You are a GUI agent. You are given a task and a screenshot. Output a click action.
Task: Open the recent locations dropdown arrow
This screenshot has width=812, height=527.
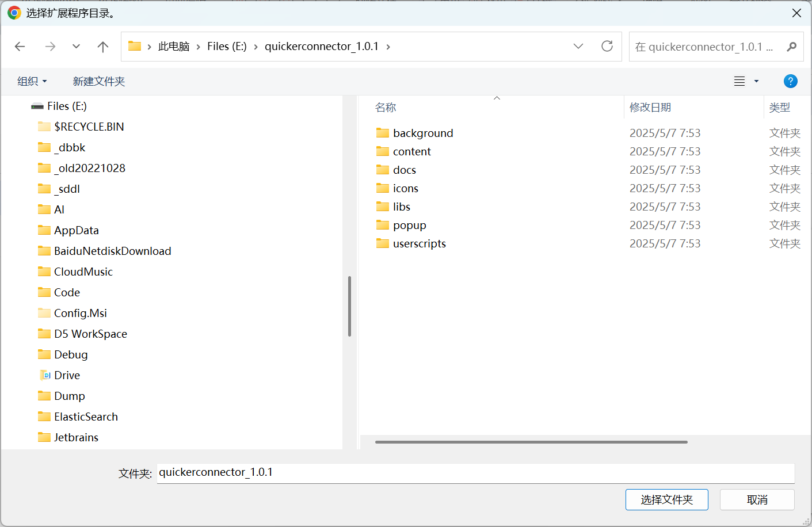pos(76,47)
